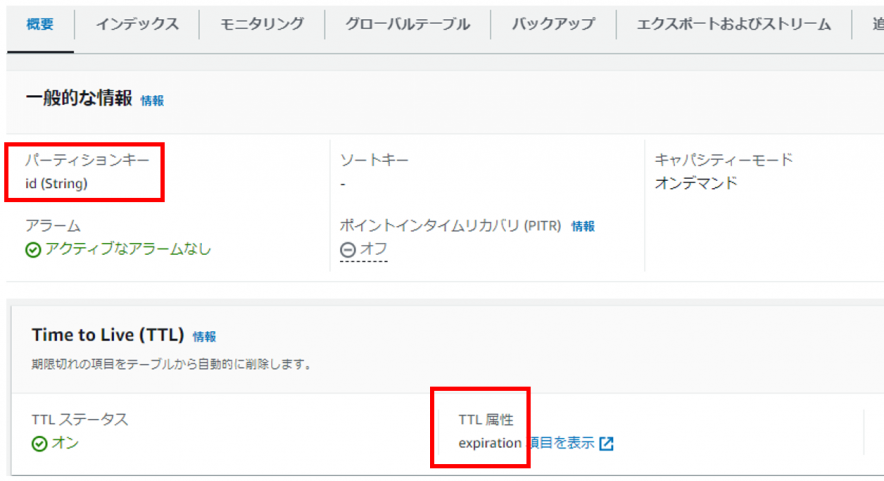
Task: Click the アクティブなアラームなし status text
Action: (128, 249)
